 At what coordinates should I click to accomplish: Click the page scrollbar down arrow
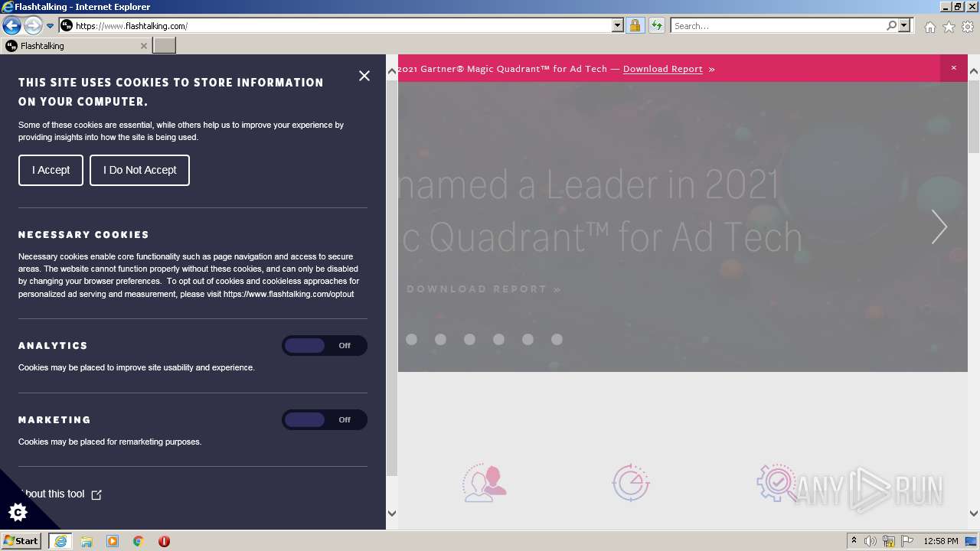(974, 514)
